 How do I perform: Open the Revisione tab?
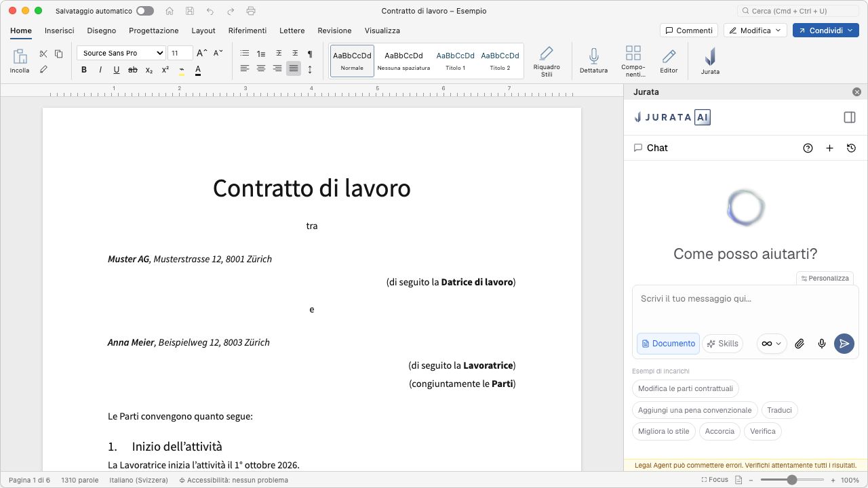334,30
